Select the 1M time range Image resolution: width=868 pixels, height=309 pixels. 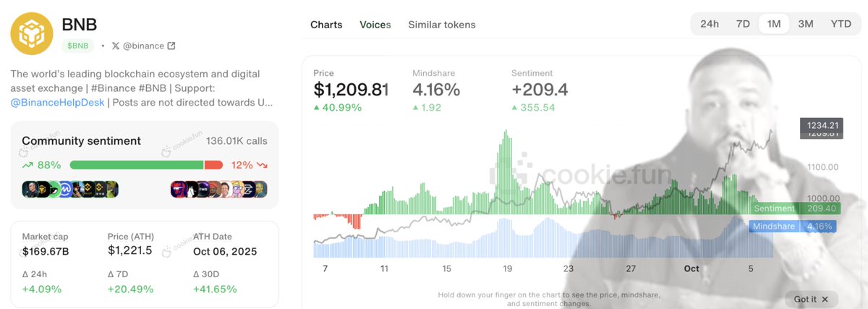pos(774,24)
